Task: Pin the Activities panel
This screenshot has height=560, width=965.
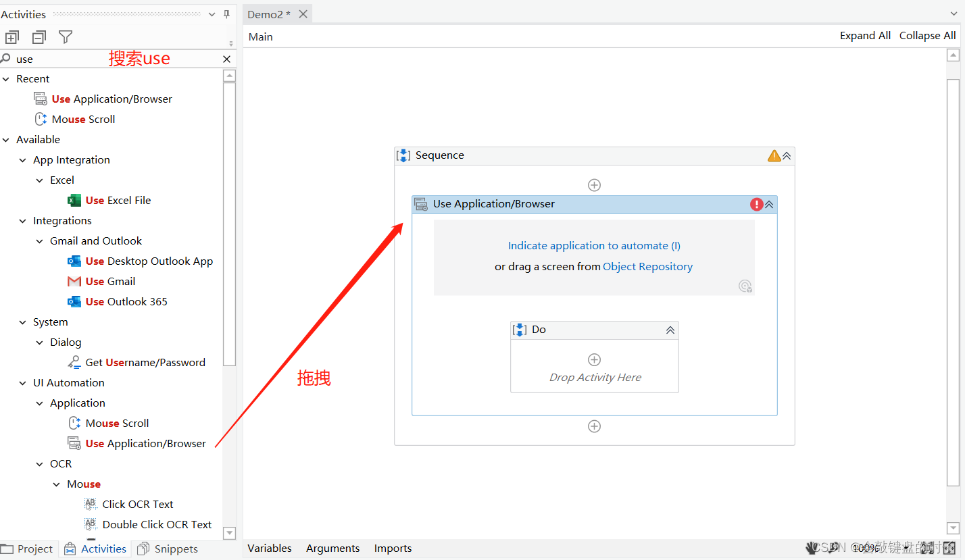Action: tap(227, 14)
